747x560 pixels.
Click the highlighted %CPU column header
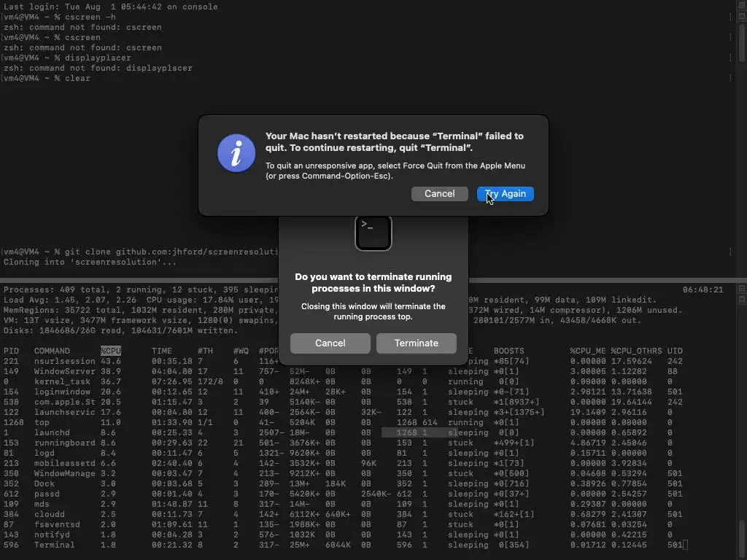pyautogui.click(x=111, y=351)
